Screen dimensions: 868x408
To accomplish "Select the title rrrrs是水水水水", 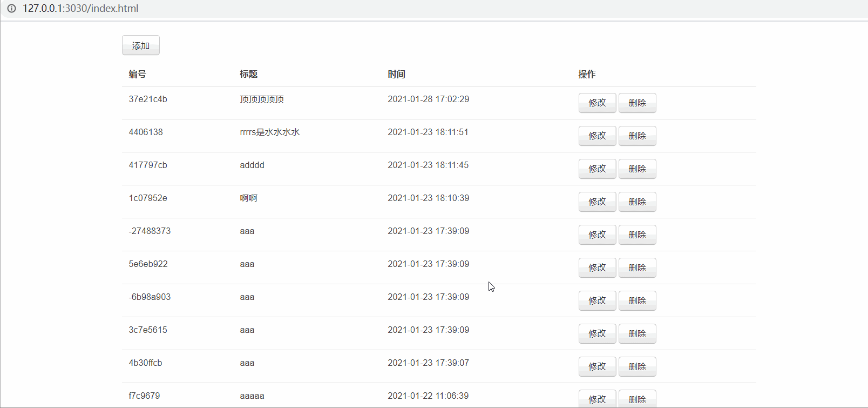I will click(270, 132).
